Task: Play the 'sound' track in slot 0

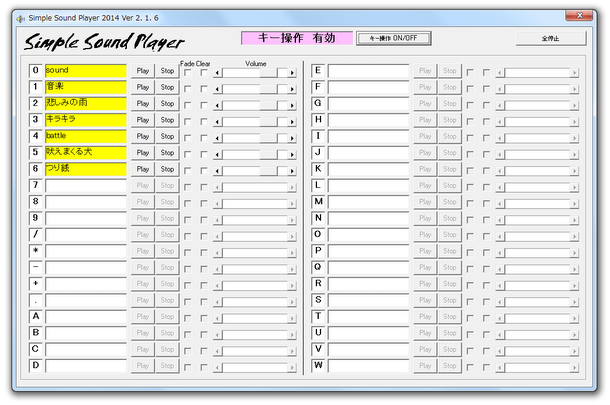Action: (x=143, y=71)
